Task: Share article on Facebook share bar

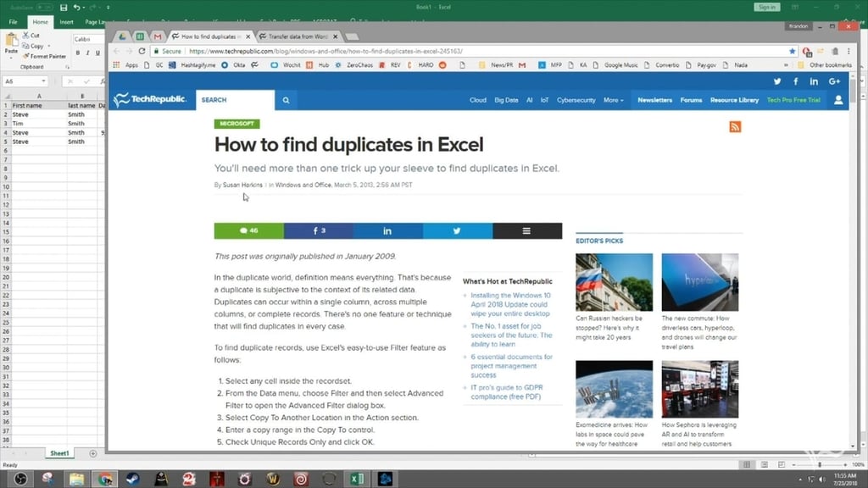Action: pos(319,230)
